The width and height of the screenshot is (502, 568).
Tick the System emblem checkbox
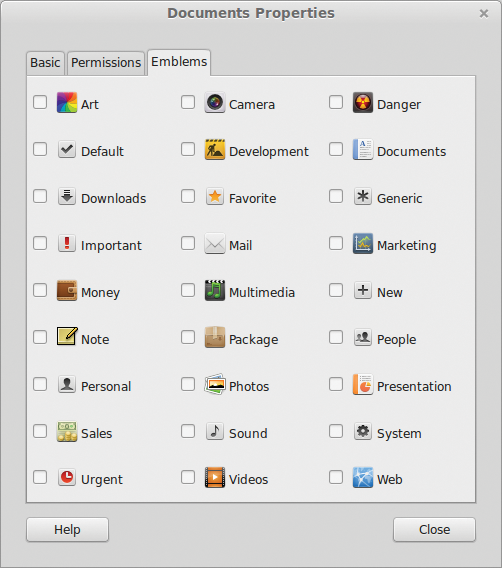[336, 431]
